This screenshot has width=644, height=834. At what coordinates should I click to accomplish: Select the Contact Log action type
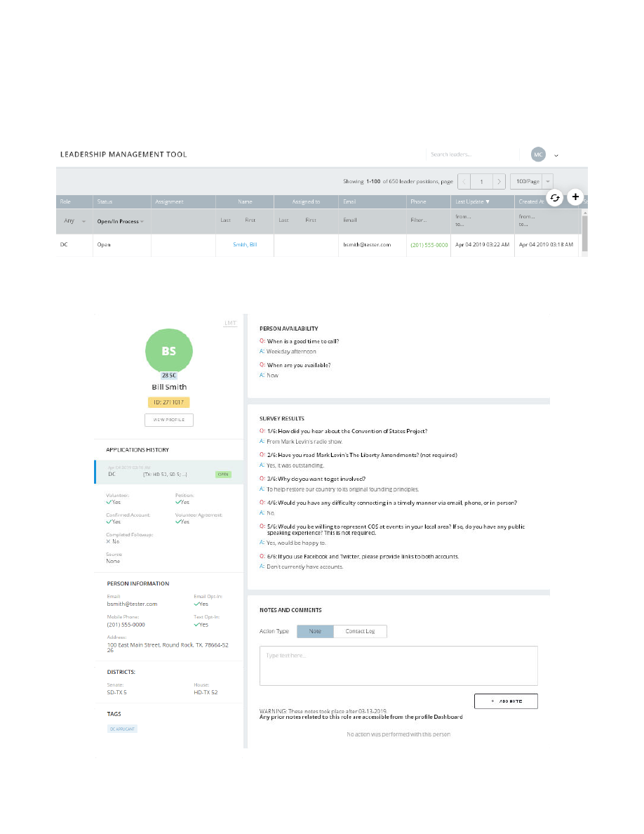(360, 631)
